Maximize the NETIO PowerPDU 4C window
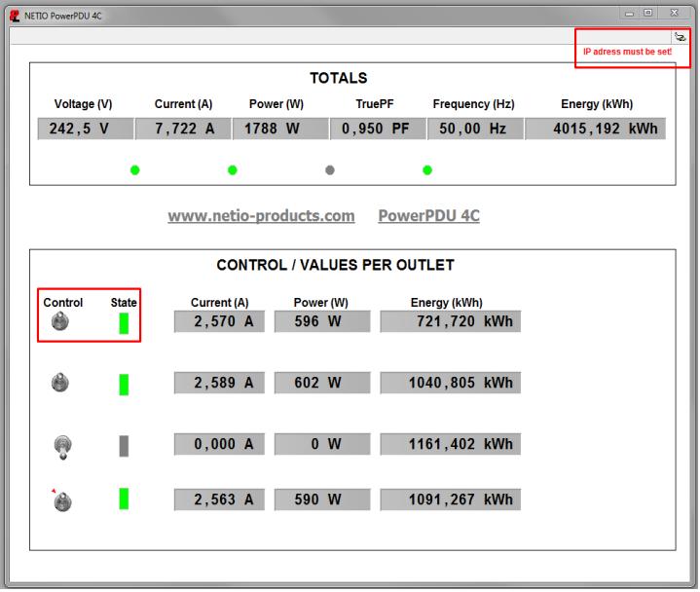700x592 pixels. tap(647, 13)
